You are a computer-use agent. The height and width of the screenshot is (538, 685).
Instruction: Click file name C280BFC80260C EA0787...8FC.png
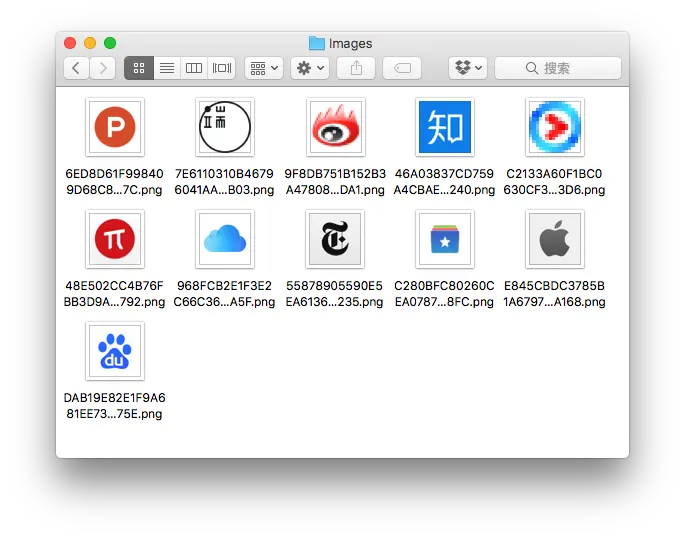click(x=444, y=293)
